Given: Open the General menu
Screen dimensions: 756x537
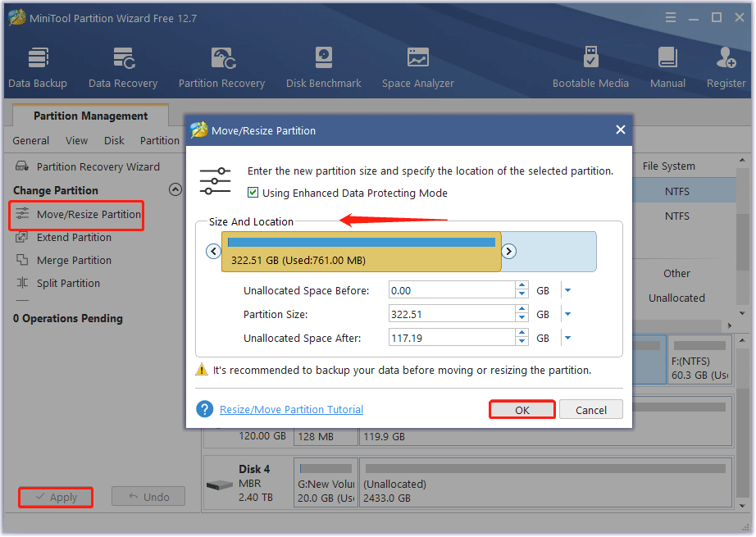Looking at the screenshot, I should click(x=31, y=140).
